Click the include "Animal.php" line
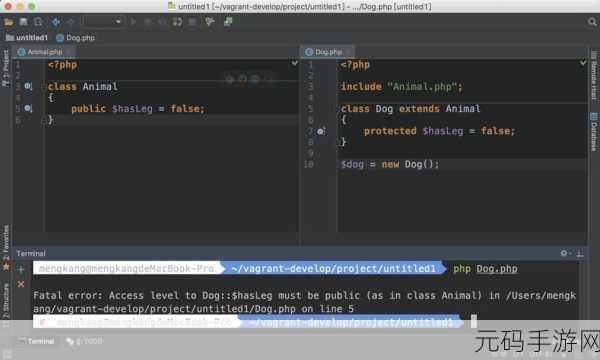This screenshot has height=360, width=600. (401, 87)
